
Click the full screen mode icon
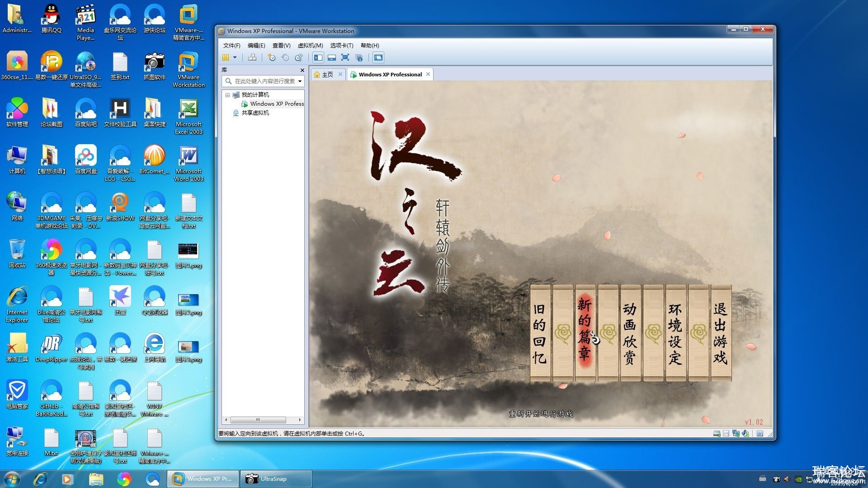point(345,57)
